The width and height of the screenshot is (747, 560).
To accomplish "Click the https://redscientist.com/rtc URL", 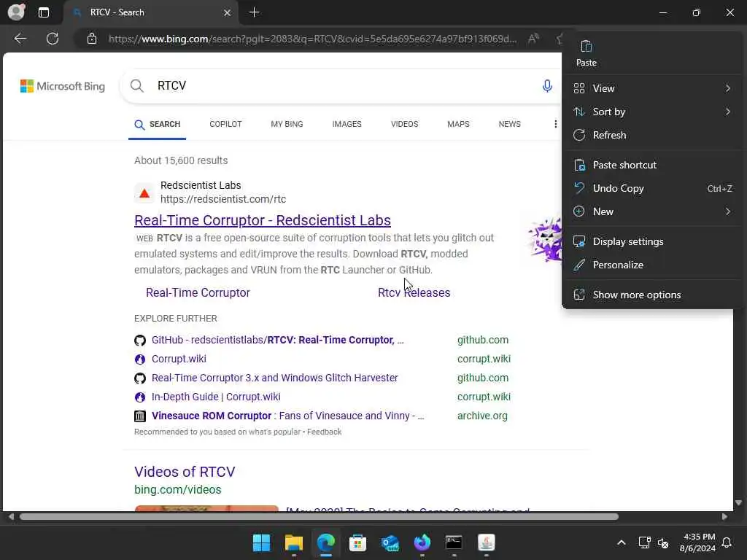I will pyautogui.click(x=223, y=199).
